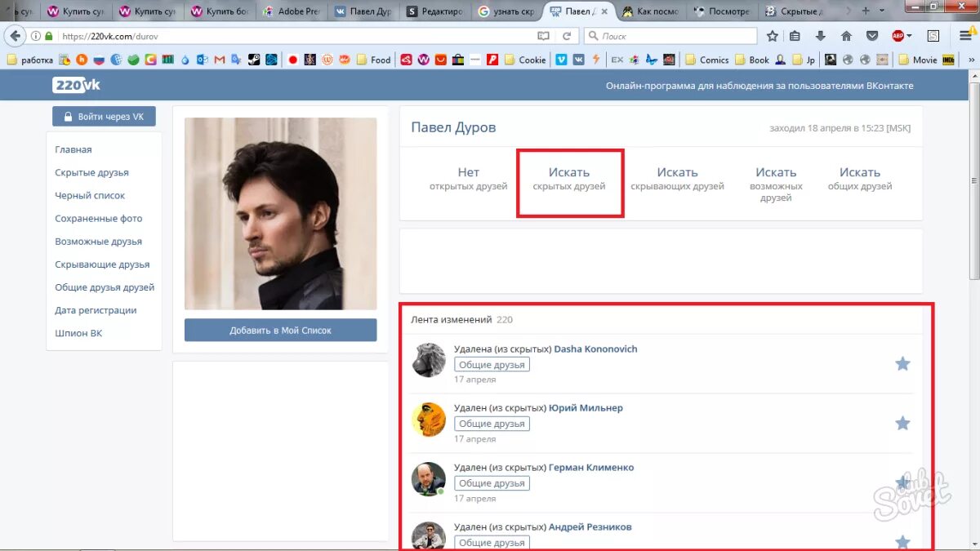
Task: Show more bookmarks with the double chevron
Action: click(x=971, y=60)
